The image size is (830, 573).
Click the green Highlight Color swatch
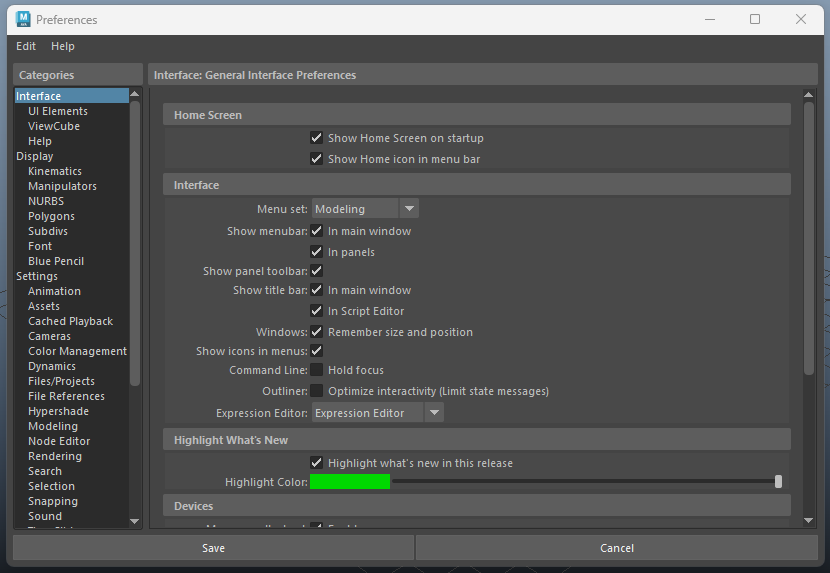tap(350, 482)
